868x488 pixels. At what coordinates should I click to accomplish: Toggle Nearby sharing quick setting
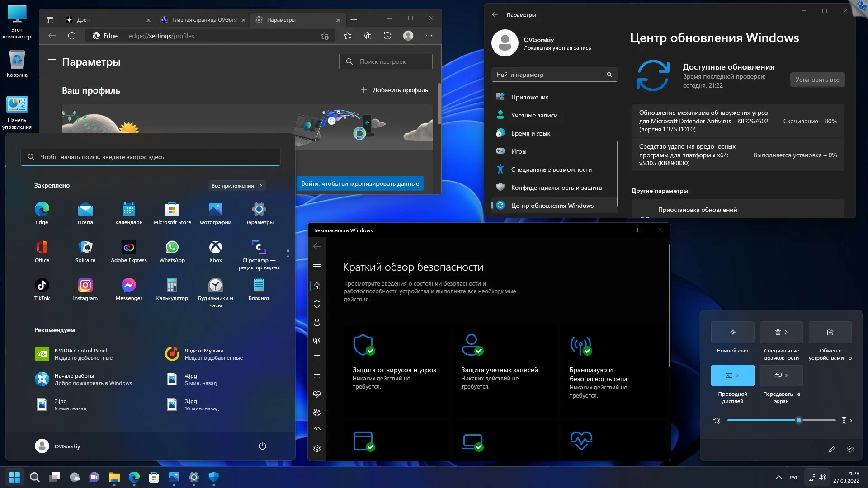tap(830, 332)
